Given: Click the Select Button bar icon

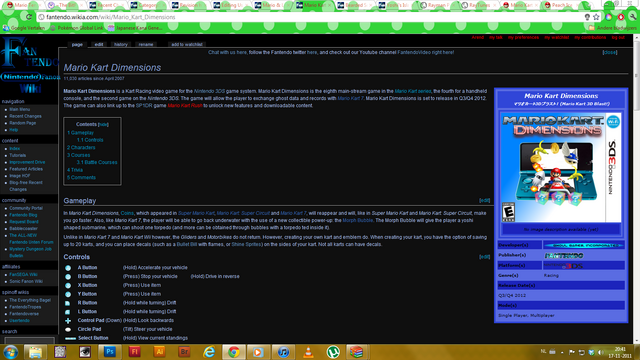Looking at the screenshot, I should coord(70,338).
